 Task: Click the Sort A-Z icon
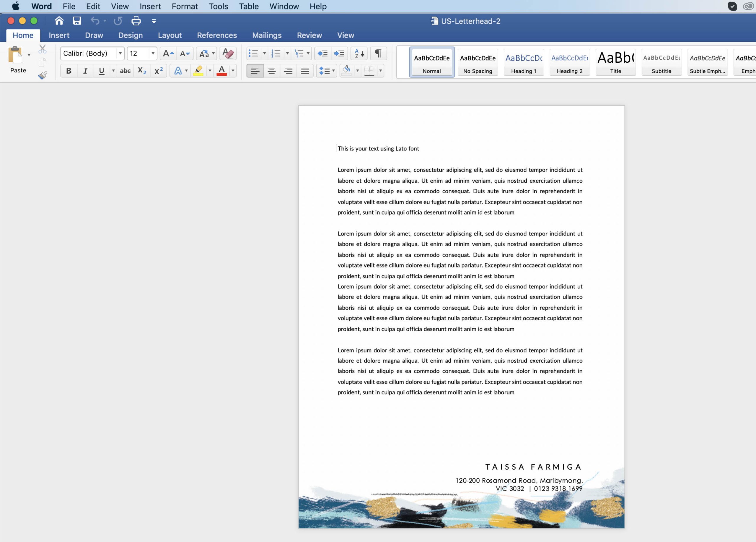pos(359,53)
